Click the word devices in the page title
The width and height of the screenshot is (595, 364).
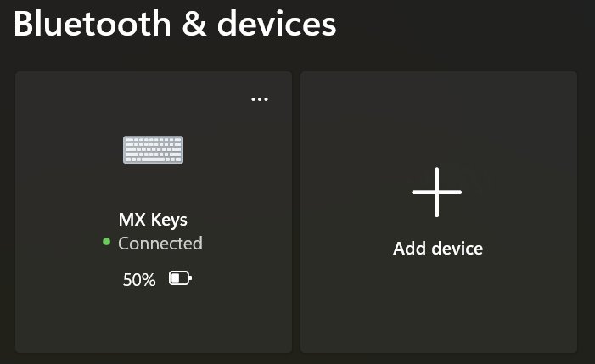point(277,24)
